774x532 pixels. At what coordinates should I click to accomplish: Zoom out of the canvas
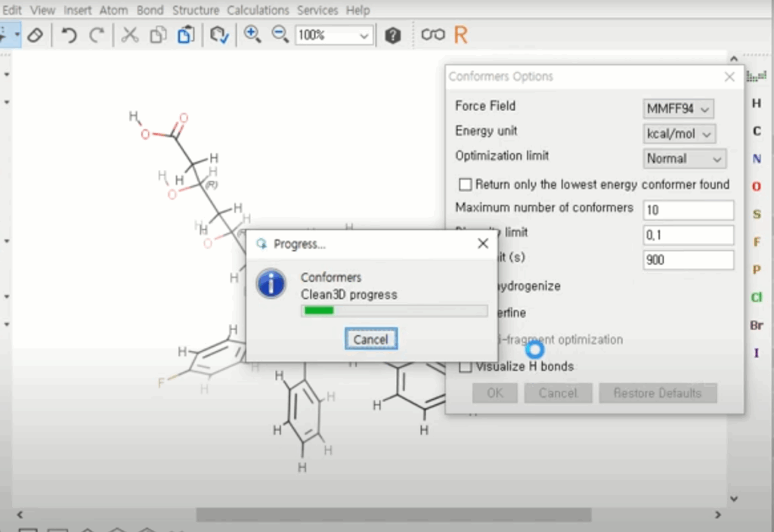pyautogui.click(x=280, y=35)
